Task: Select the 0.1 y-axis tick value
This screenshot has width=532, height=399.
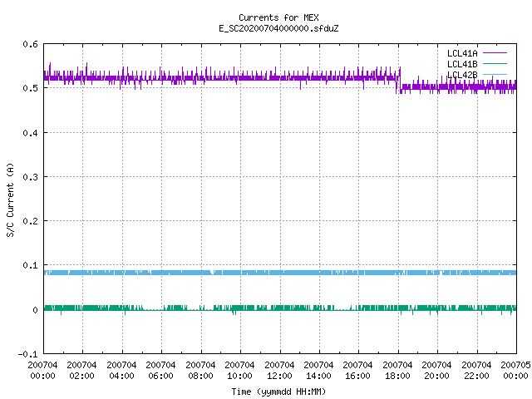Action: click(30, 265)
